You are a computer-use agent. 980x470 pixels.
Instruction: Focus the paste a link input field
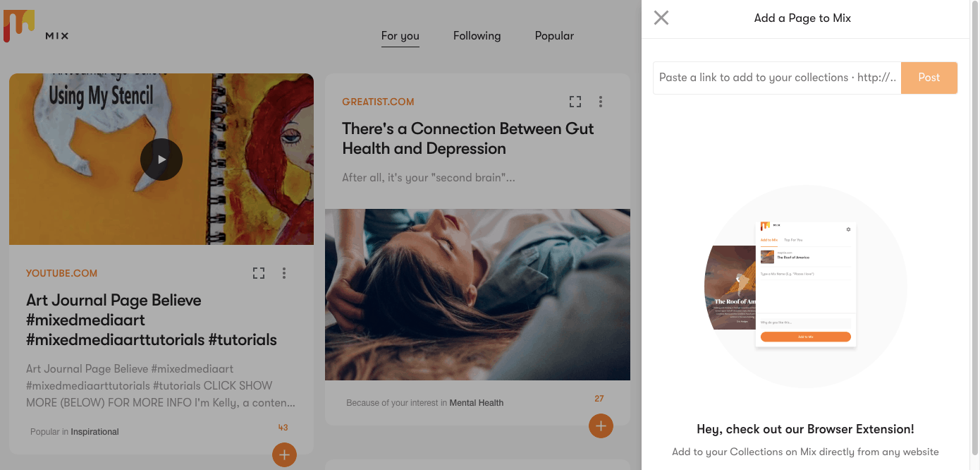coord(777,78)
